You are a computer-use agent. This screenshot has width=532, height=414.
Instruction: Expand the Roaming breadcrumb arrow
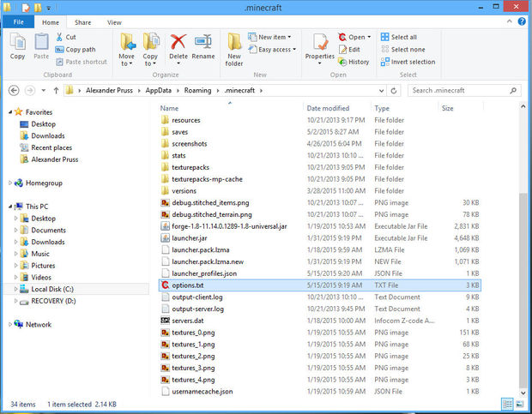point(218,91)
